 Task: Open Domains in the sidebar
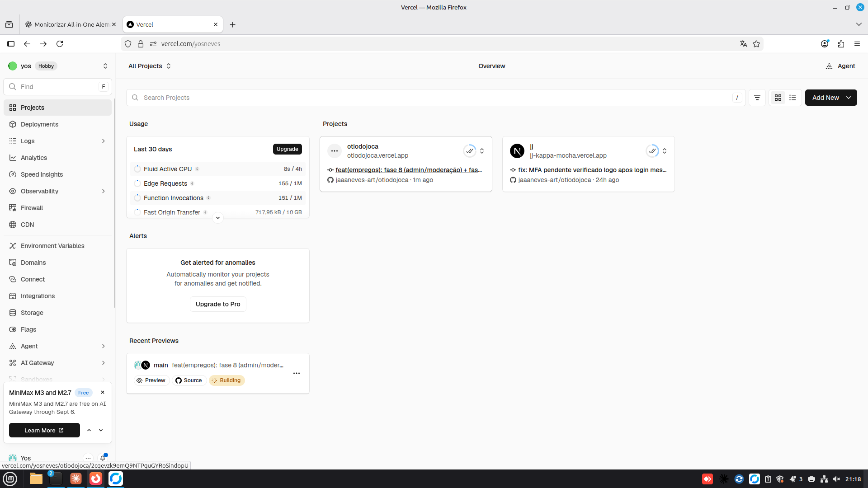(58, 263)
